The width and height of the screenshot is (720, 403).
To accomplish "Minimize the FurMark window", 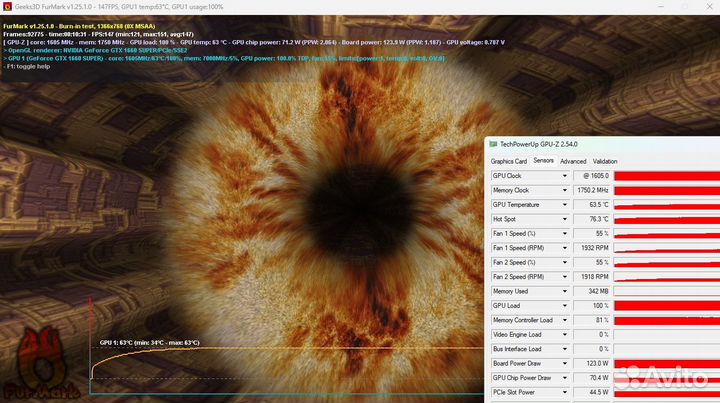I will pyautogui.click(x=661, y=7).
